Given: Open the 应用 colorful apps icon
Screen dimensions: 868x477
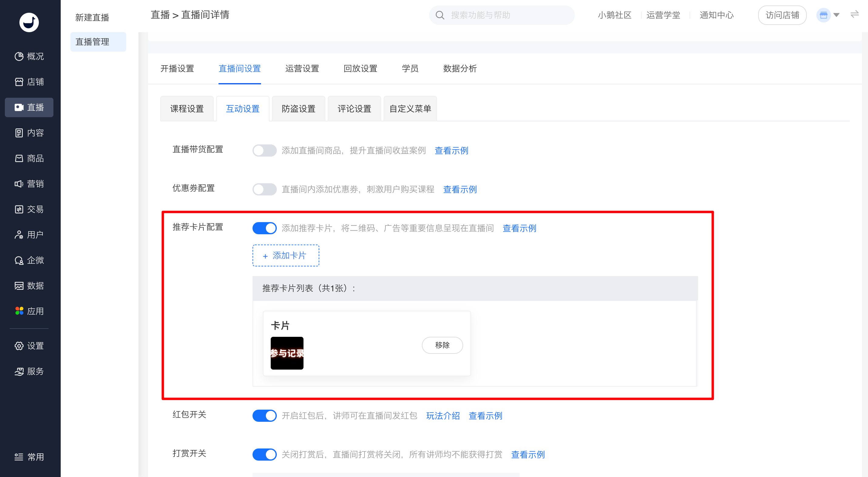Looking at the screenshot, I should tap(19, 311).
